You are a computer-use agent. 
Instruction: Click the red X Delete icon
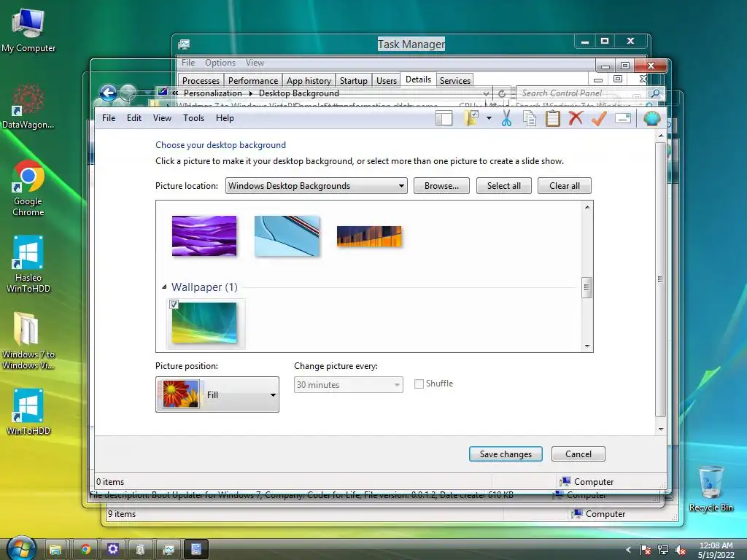(x=576, y=117)
